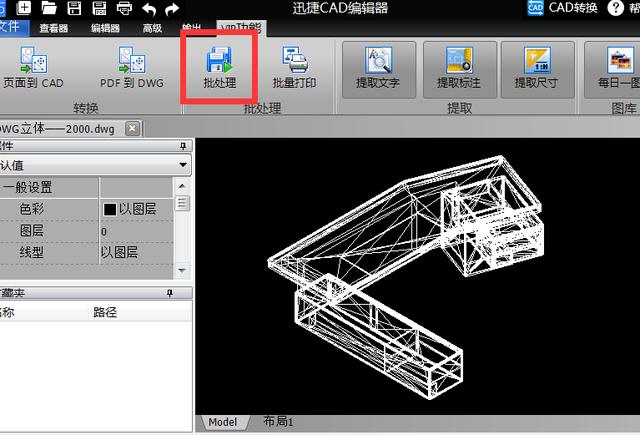
Task: Open the 批量打印 batch print tool
Action: 294,68
